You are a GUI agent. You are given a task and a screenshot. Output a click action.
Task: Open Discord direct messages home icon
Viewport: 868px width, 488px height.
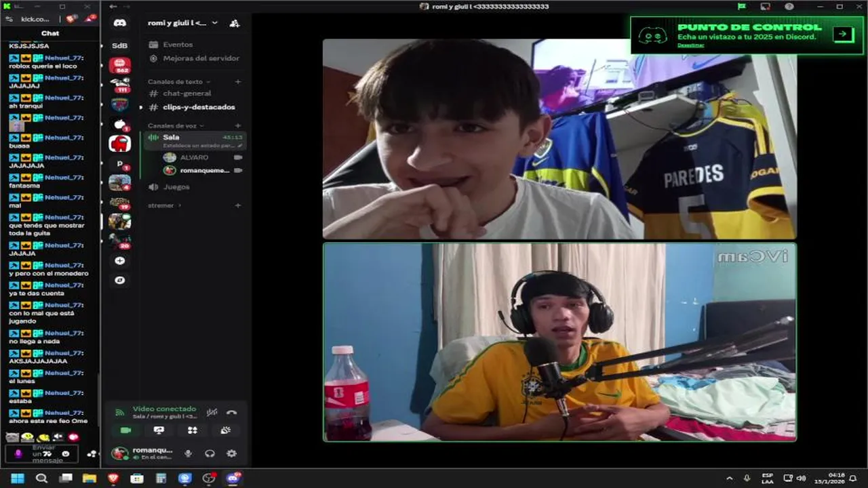[x=120, y=23]
